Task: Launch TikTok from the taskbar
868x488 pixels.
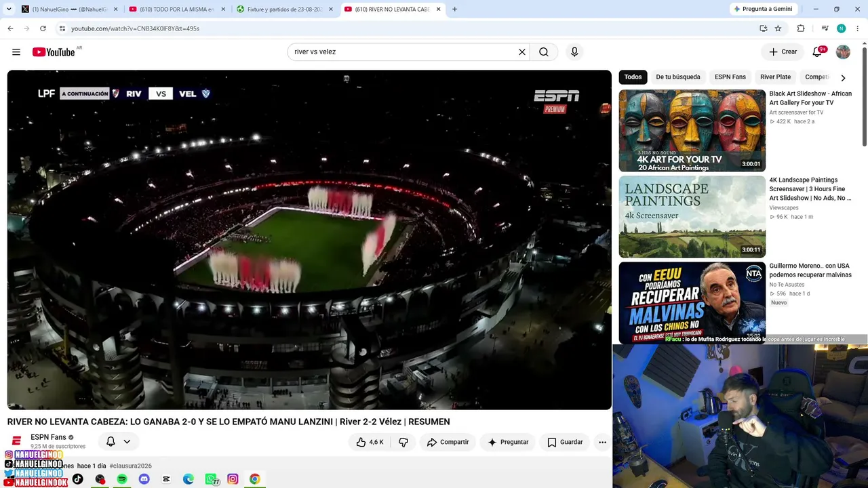Action: [78, 479]
